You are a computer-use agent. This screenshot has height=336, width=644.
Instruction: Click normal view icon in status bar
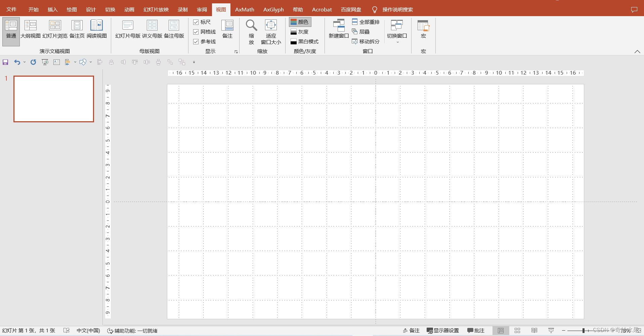[x=501, y=331]
